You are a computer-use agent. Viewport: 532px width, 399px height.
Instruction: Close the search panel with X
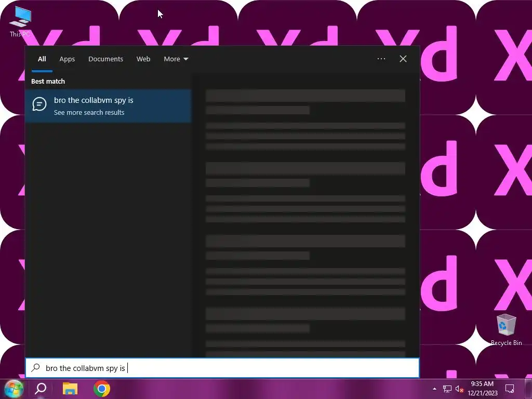[403, 59]
